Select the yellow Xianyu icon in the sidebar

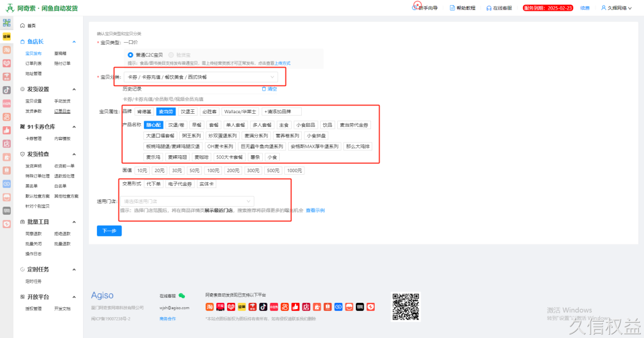click(6, 36)
